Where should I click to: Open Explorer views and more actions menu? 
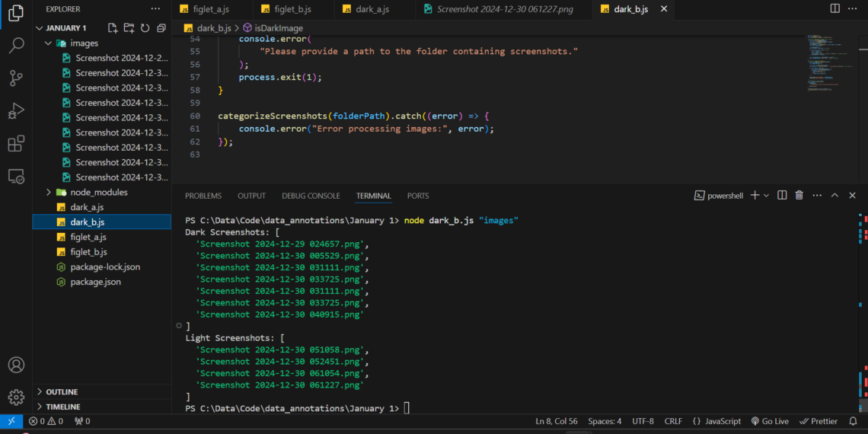click(155, 9)
